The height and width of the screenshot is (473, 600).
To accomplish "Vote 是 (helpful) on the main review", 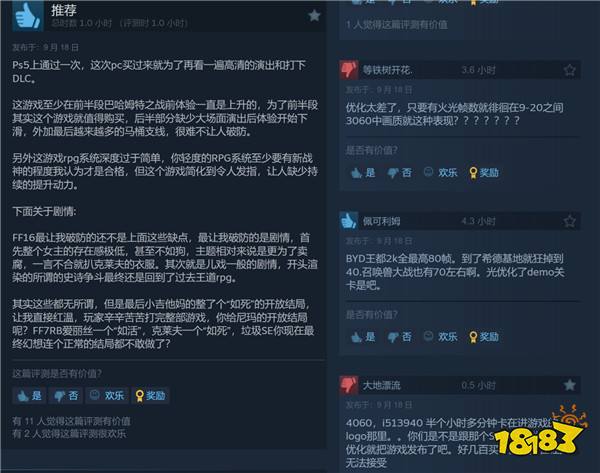I will tap(29, 395).
